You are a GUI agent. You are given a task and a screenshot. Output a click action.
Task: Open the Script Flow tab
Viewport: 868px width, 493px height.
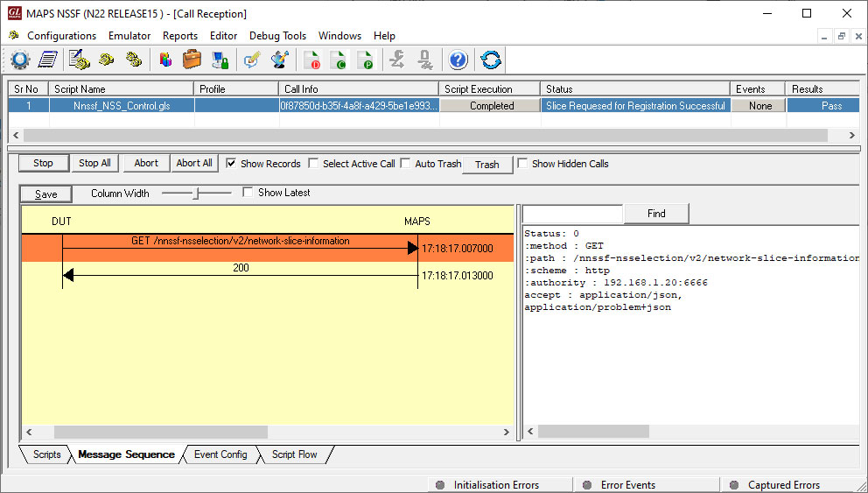295,454
